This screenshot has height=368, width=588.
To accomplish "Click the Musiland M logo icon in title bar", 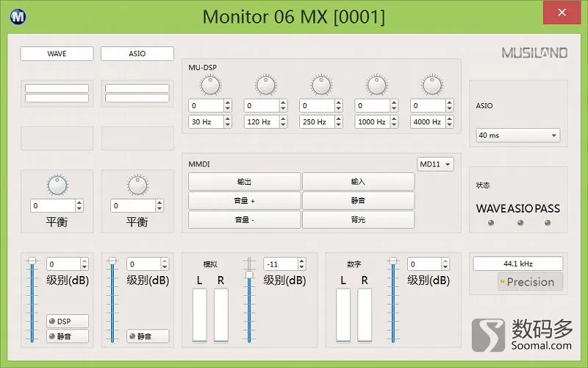I will 18,17.
